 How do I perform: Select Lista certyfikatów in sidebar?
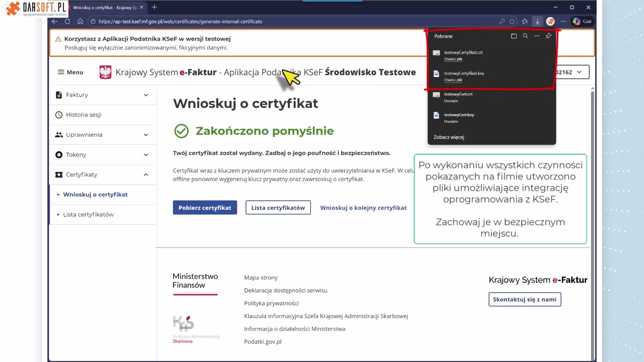tap(103, 214)
